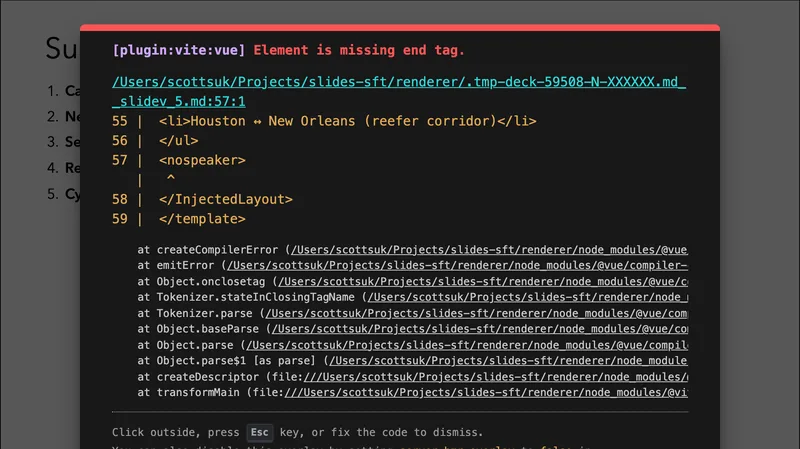Click the </InjectedLayout> code line 58

point(225,199)
